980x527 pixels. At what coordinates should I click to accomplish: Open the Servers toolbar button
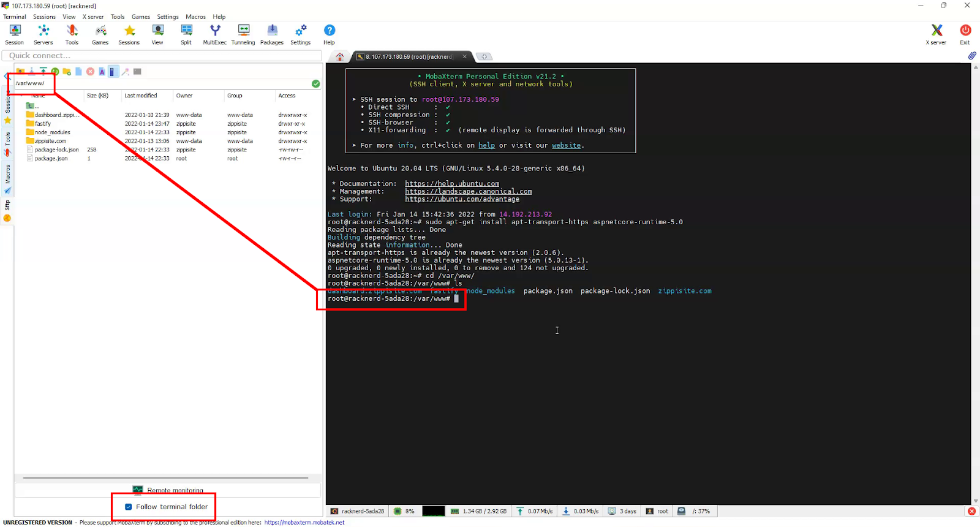[x=43, y=35]
